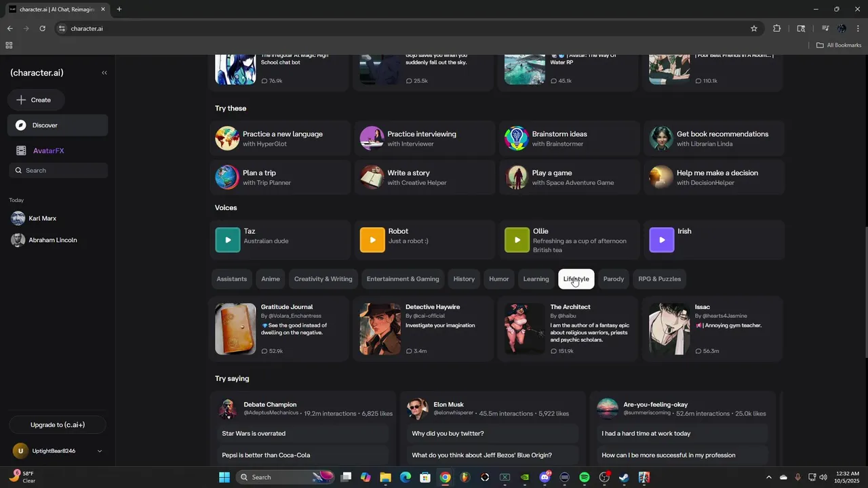The width and height of the screenshot is (868, 488).
Task: Go back in browser history
Action: tap(10, 28)
